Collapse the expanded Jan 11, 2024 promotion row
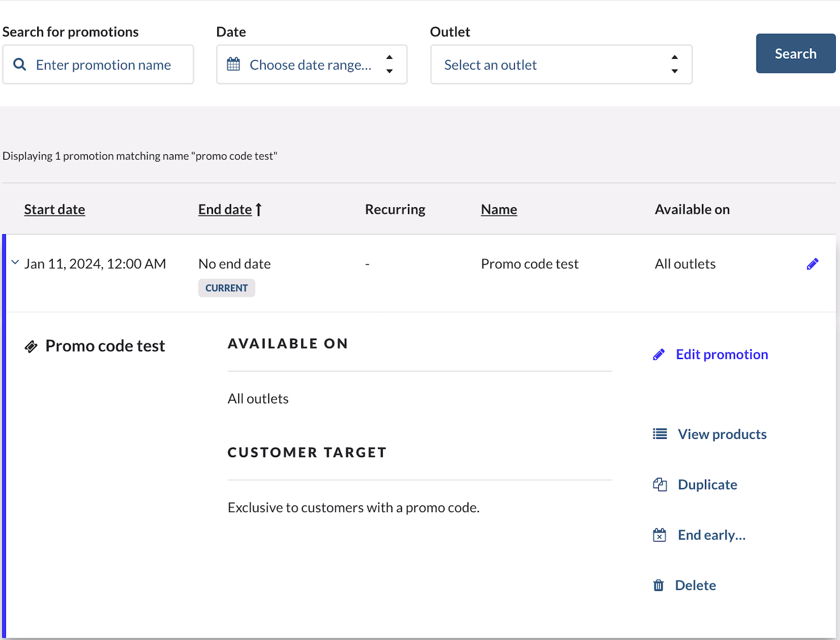 tap(15, 263)
